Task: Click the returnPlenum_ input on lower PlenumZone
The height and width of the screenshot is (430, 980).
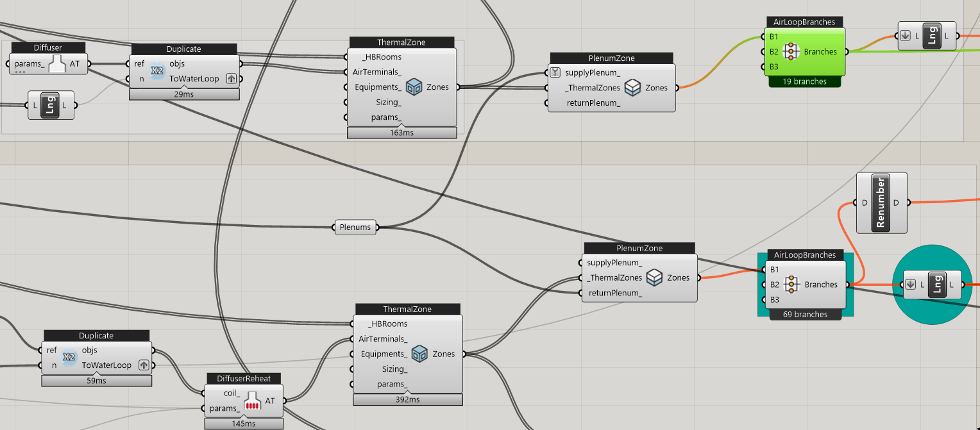Action: (x=615, y=293)
